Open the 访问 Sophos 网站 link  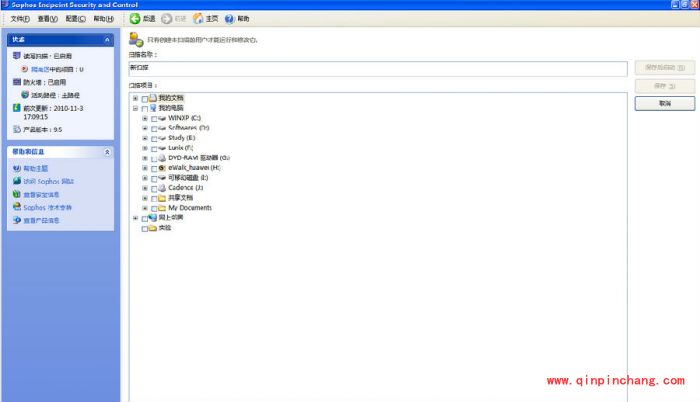pyautogui.click(x=48, y=181)
